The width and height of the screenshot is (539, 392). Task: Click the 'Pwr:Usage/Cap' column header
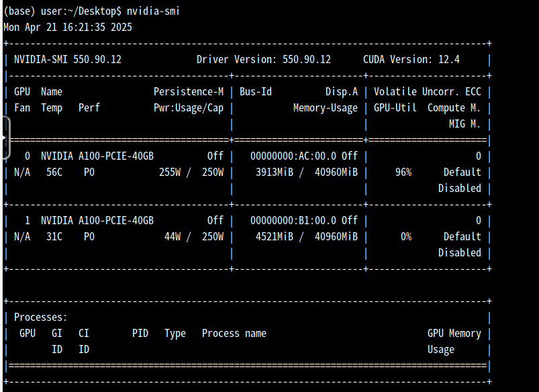click(x=189, y=108)
